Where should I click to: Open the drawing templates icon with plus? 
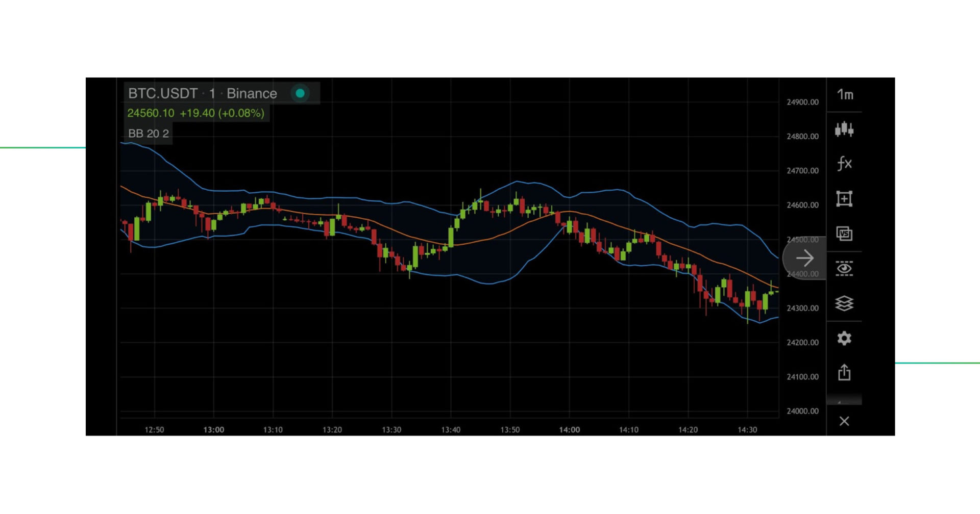click(845, 199)
